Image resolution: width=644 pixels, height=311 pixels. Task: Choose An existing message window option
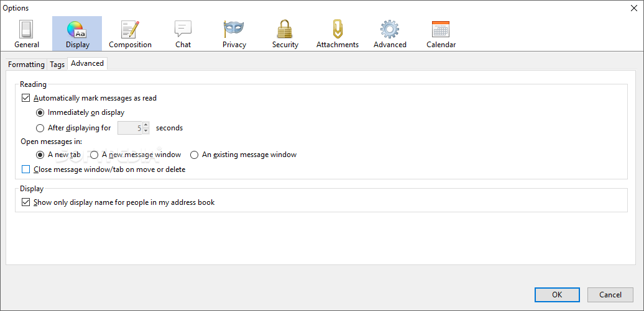(x=195, y=155)
